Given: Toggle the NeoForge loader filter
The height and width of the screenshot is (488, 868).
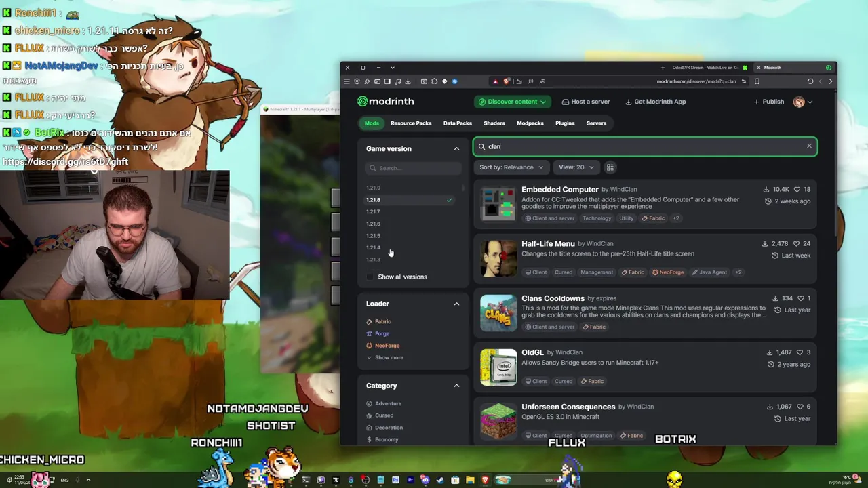Looking at the screenshot, I should point(383,346).
